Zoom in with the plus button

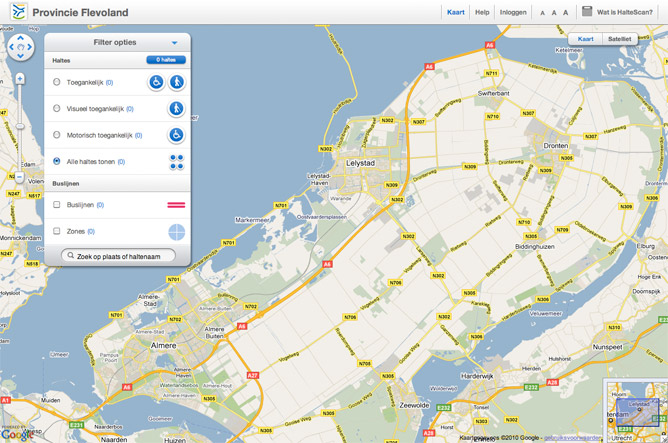click(20, 79)
